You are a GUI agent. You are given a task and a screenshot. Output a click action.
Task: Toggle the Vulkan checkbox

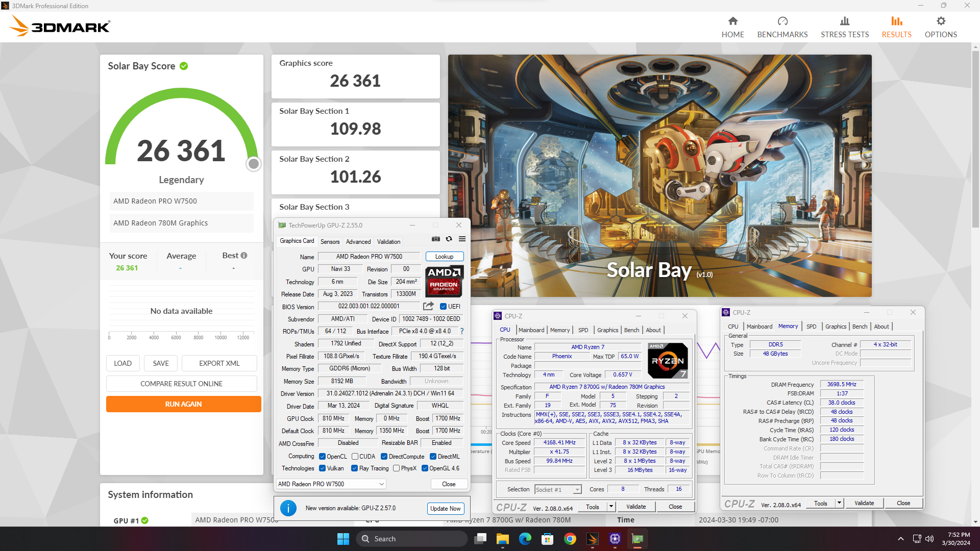tap(322, 468)
